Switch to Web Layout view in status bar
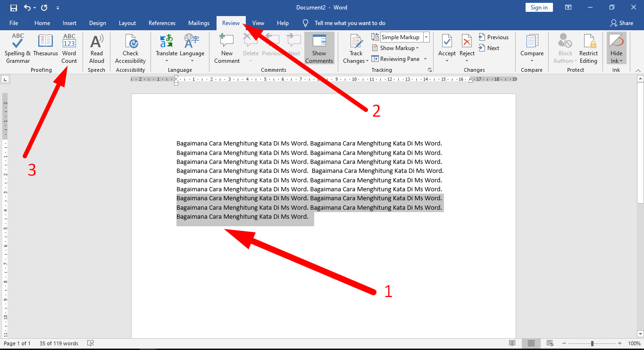 tap(550, 343)
